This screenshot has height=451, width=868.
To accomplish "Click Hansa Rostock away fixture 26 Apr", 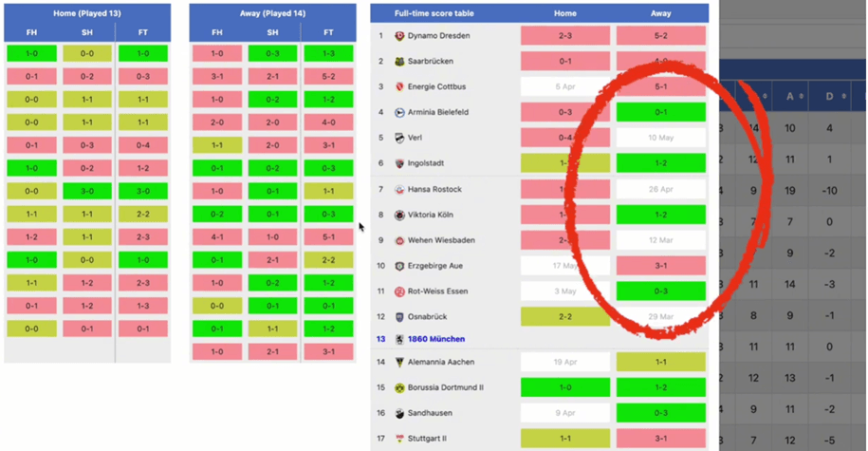I will click(661, 189).
